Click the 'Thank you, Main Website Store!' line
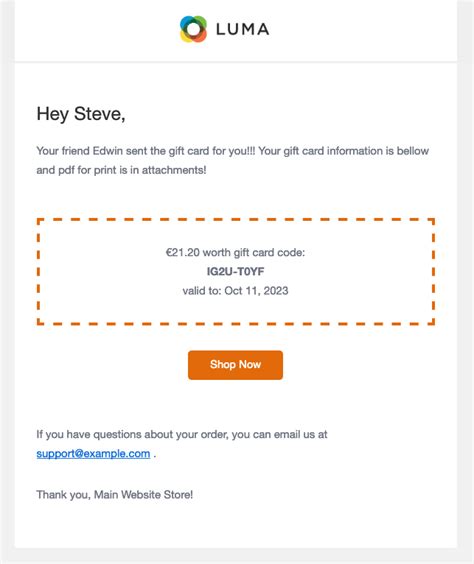The image size is (474, 564). [115, 495]
